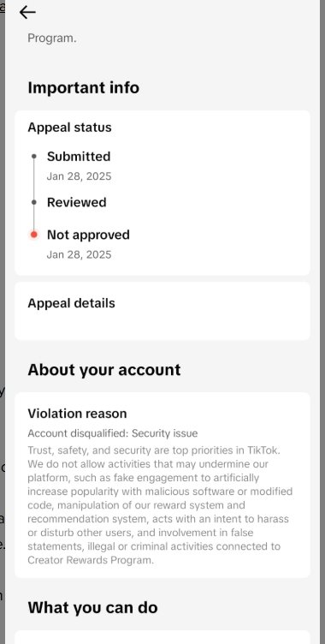Click the Creator Rewards Program mention

click(91, 560)
